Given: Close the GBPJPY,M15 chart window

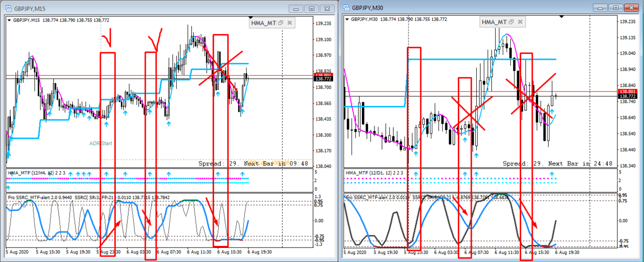Looking at the screenshot, I should tap(327, 8).
